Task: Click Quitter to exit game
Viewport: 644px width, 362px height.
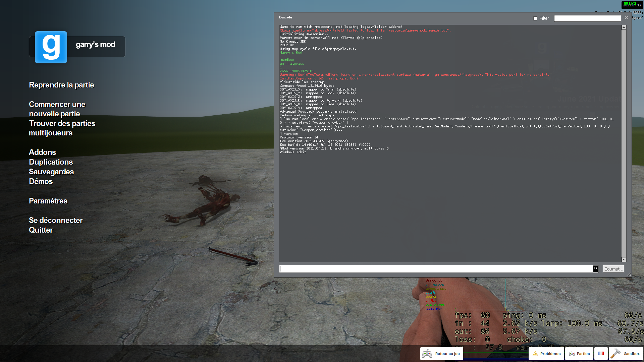Action: [x=41, y=230]
